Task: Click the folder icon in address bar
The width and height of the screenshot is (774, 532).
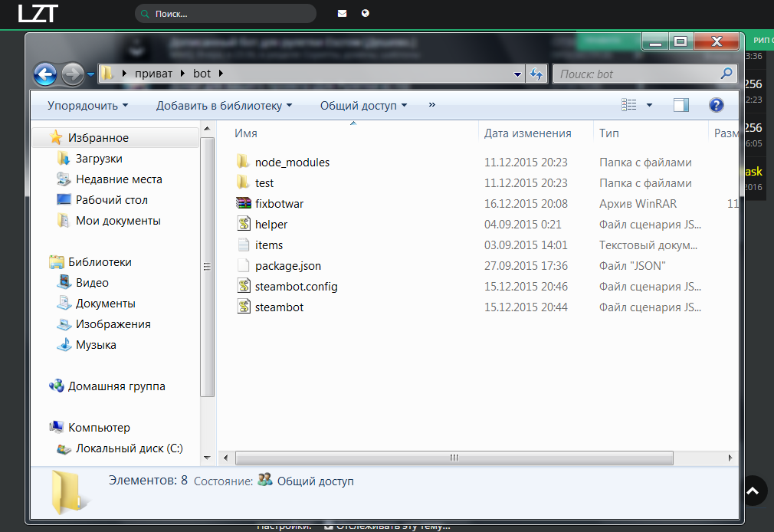Action: pyautogui.click(x=107, y=74)
